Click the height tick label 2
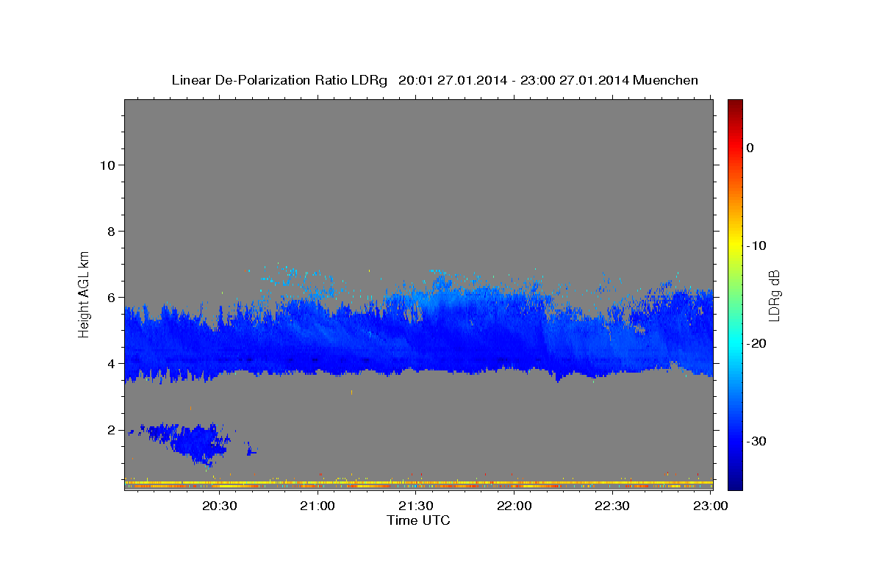Image resolution: width=882 pixels, height=588 pixels. (x=111, y=429)
